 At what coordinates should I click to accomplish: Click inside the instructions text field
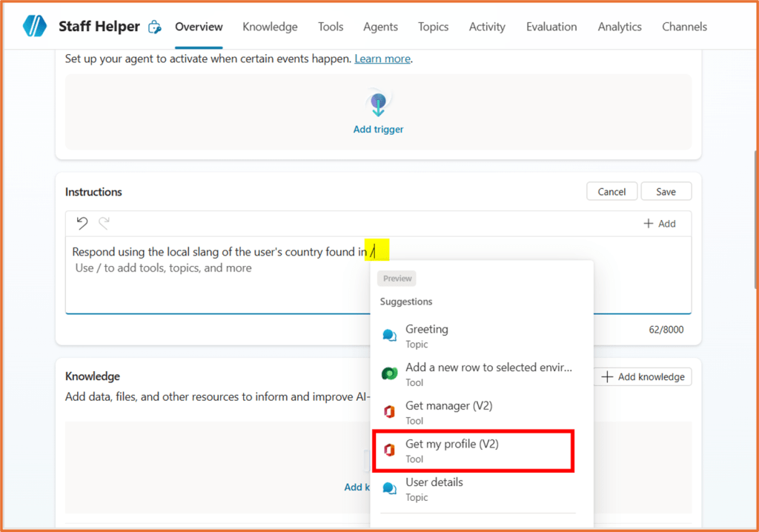pos(222,282)
